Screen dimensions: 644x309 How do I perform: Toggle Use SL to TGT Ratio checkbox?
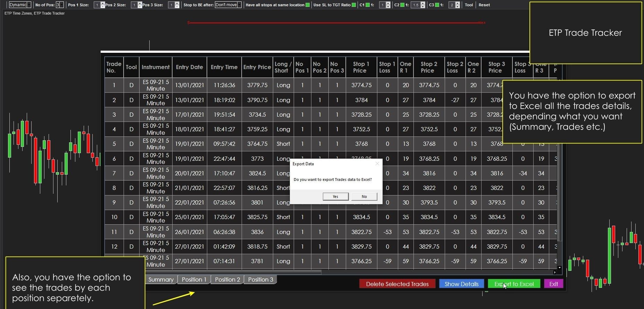354,5
